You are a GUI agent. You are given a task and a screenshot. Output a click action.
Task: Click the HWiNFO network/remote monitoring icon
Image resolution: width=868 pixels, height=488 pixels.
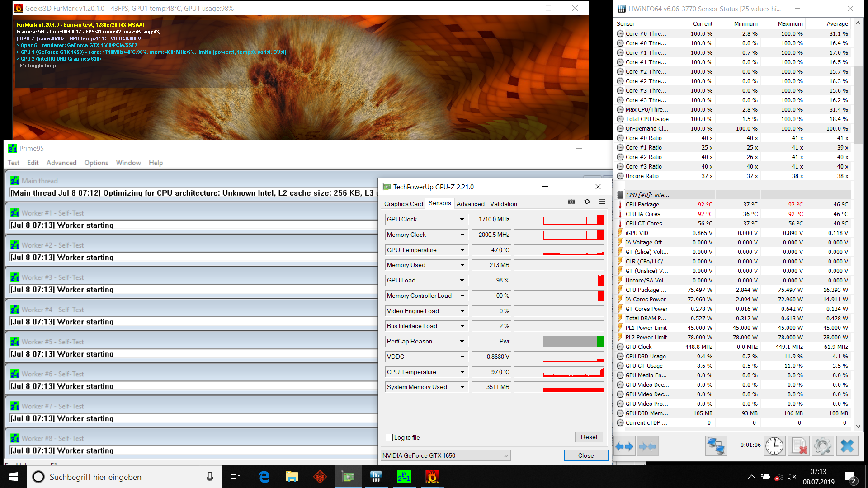click(716, 446)
